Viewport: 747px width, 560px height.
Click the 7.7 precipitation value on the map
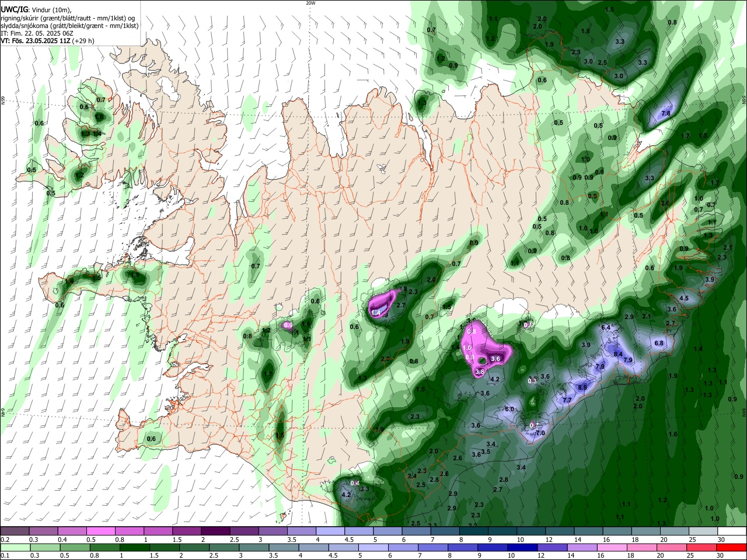(x=567, y=400)
